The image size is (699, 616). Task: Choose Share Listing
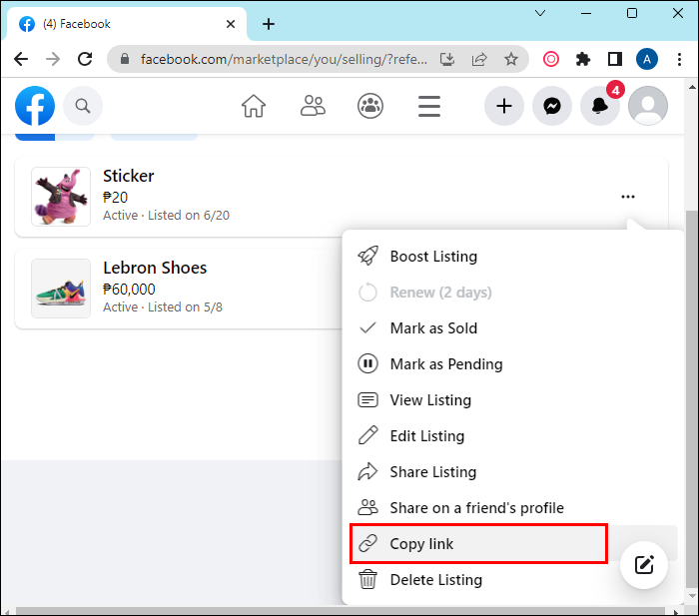coord(512,472)
